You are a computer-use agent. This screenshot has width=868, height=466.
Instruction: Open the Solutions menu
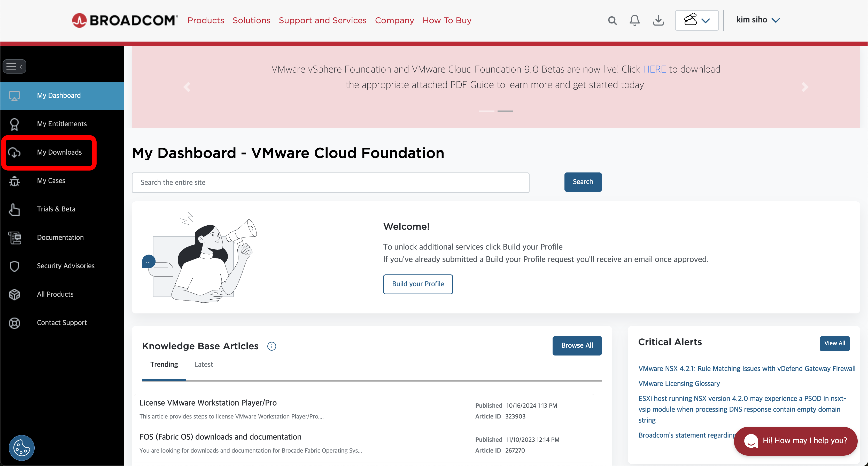pyautogui.click(x=251, y=21)
